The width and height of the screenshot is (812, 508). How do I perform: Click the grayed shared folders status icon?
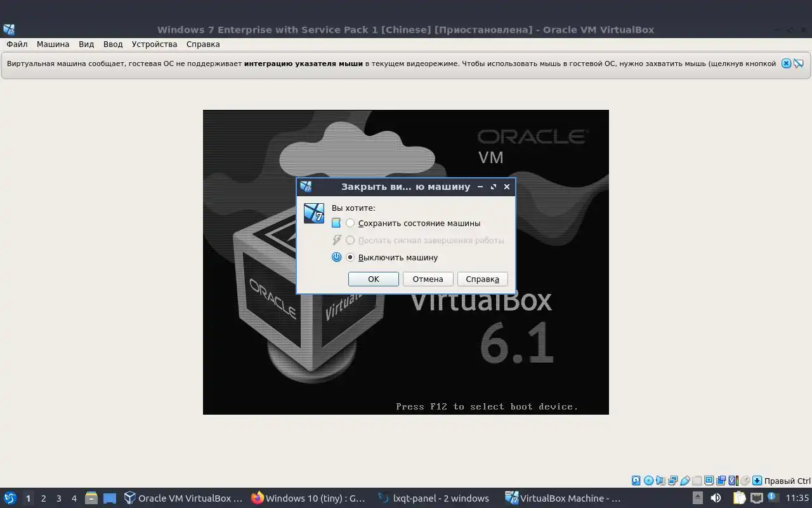point(697,481)
